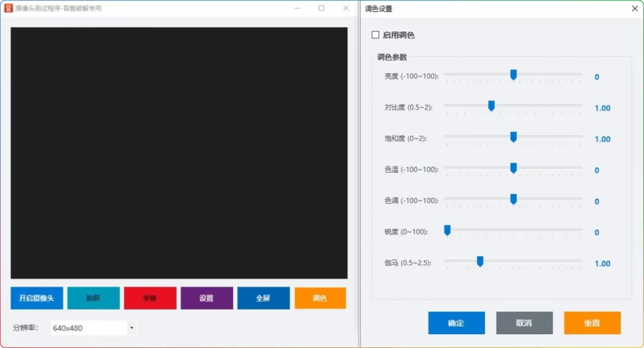
Task: Click the 确定 confirm button
Action: point(457,323)
